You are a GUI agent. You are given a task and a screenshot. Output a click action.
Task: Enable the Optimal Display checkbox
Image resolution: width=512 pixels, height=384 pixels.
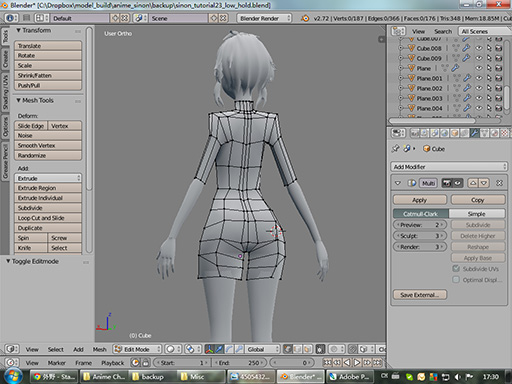click(456, 280)
